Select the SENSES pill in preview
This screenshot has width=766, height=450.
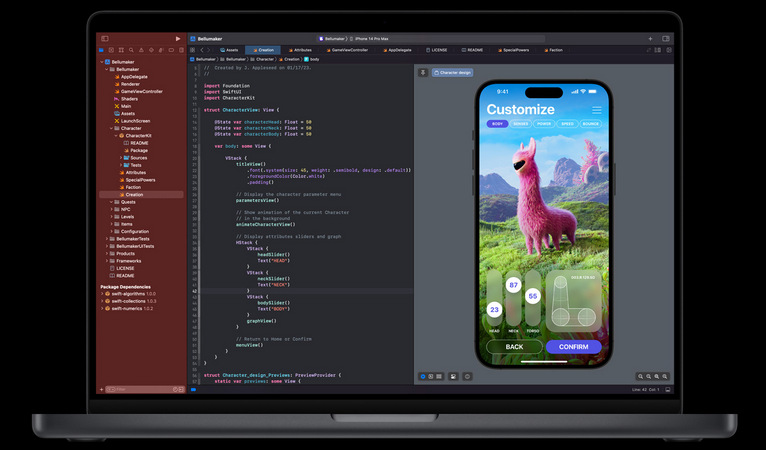point(521,124)
